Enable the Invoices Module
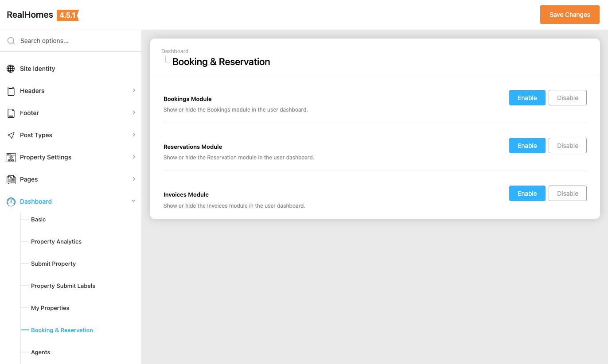This screenshot has height=364, width=608. point(527,194)
